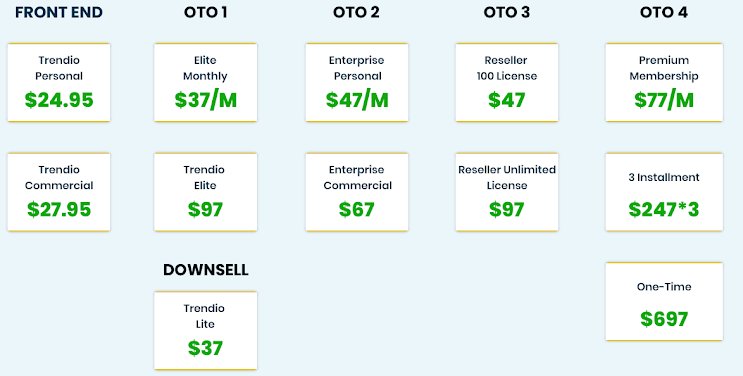The height and width of the screenshot is (376, 743).
Task: Choose the Elite Monthly $37/M card
Action: point(206,83)
